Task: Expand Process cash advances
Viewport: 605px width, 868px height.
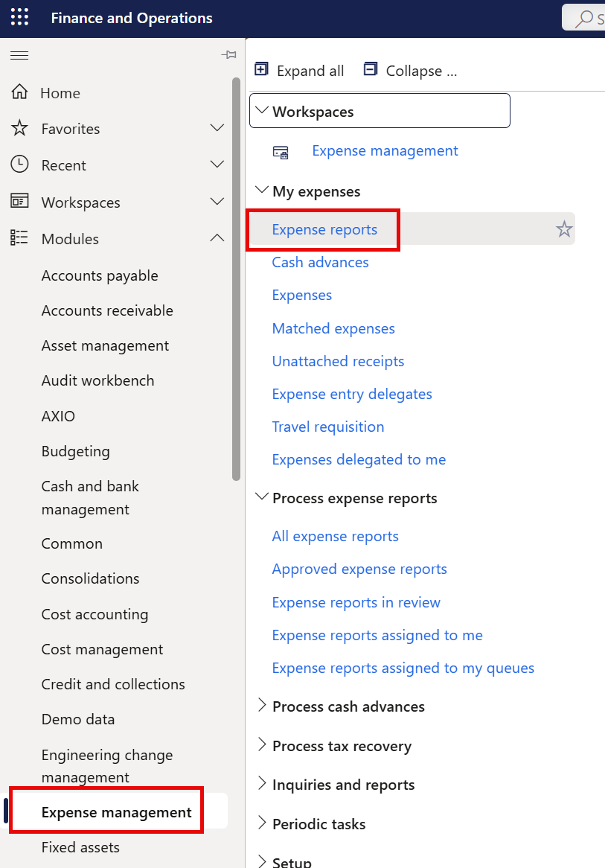Action: click(x=262, y=706)
